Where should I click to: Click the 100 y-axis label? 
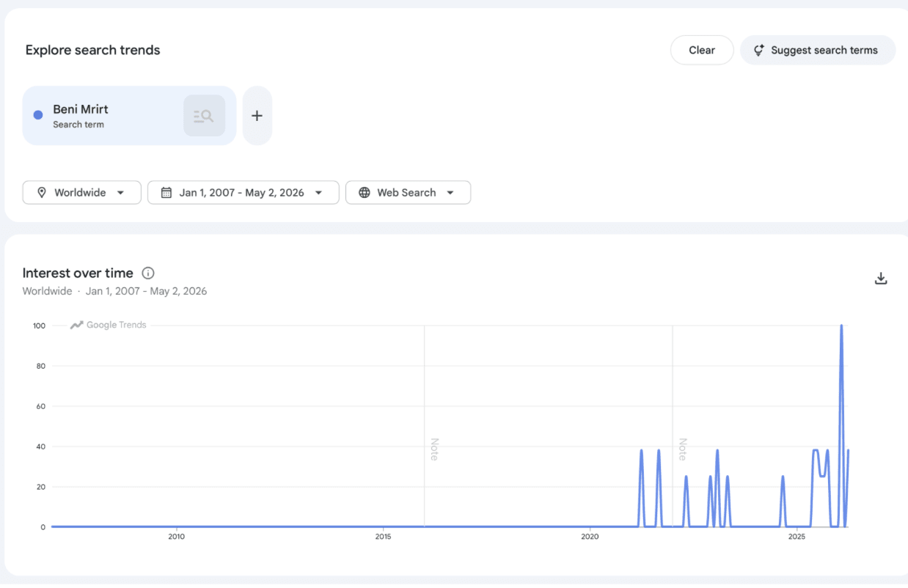[x=39, y=326]
